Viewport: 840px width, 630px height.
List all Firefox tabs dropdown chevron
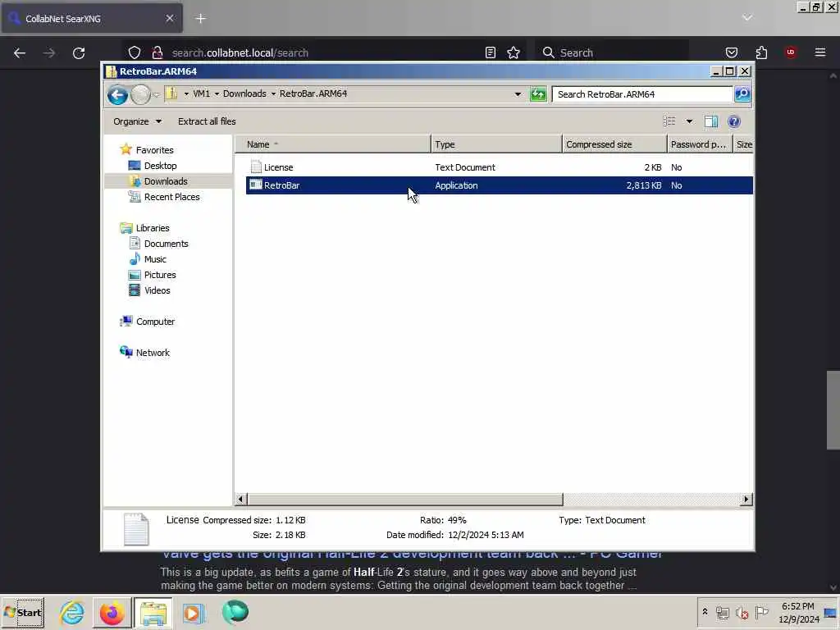pos(747,18)
